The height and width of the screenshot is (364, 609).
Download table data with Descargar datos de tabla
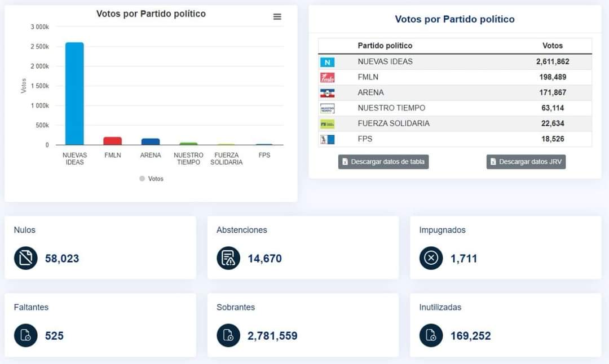coord(383,162)
